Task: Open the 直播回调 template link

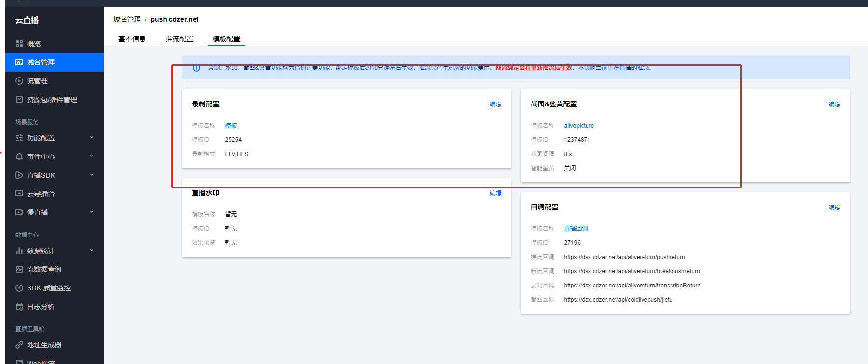Action: (576, 229)
